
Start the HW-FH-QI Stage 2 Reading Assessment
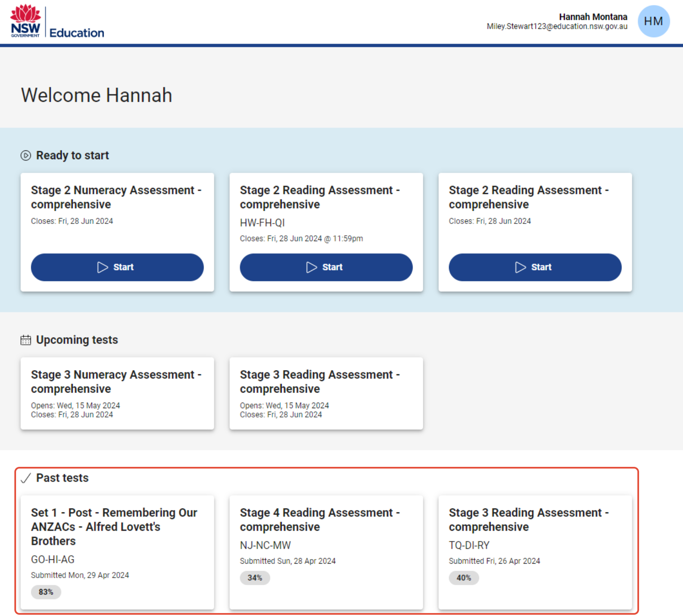point(326,267)
